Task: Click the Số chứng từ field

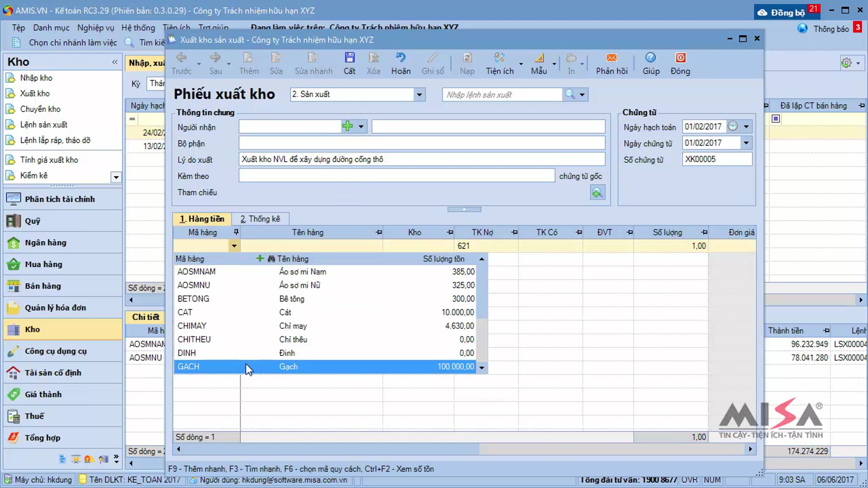Action: pyautogui.click(x=717, y=159)
